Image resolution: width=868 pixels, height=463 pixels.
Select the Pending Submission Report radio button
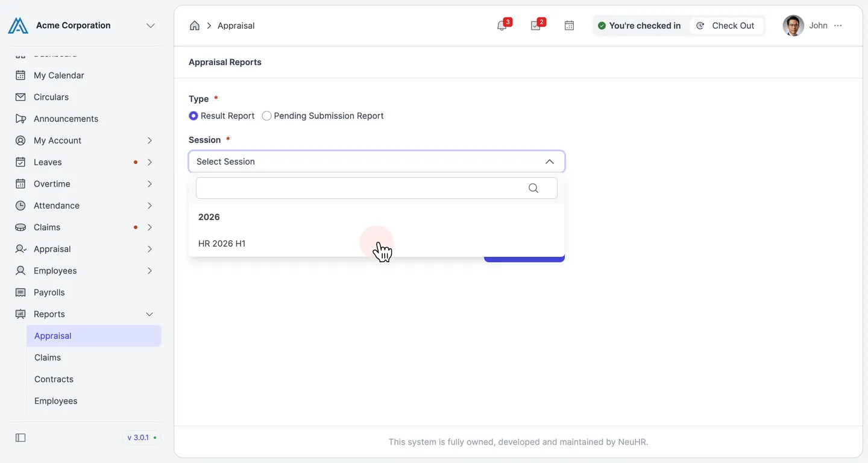pyautogui.click(x=266, y=116)
